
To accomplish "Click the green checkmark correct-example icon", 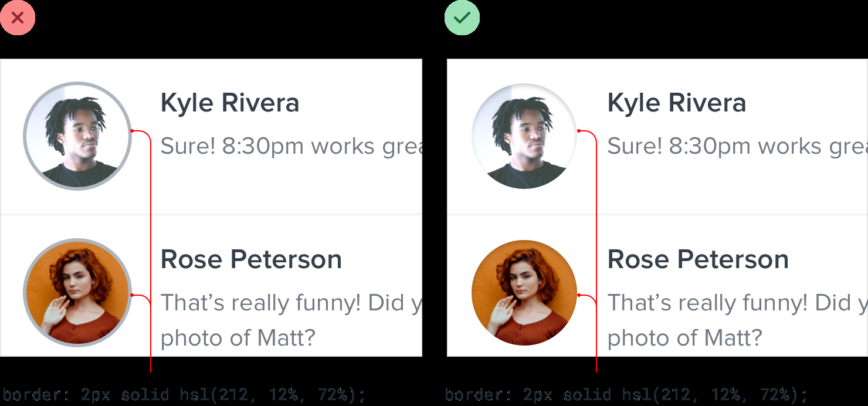I will point(462,18).
